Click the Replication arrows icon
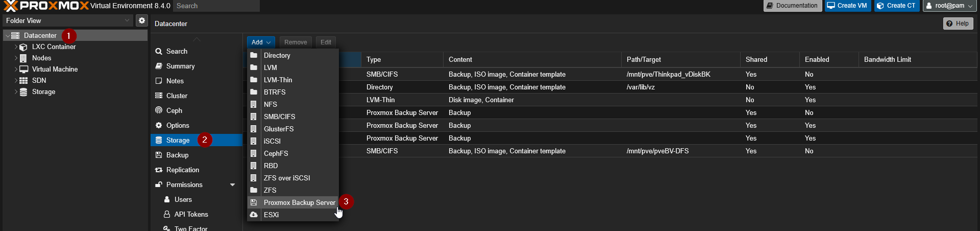This screenshot has height=231, width=980. 159,170
